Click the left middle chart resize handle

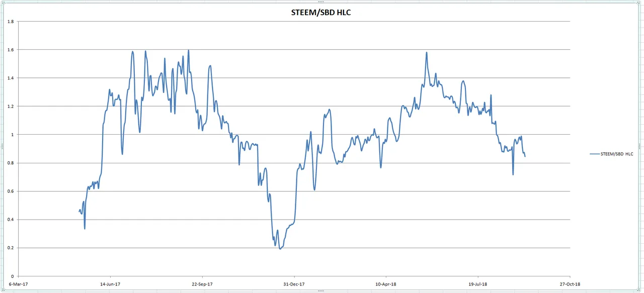coord(2,146)
